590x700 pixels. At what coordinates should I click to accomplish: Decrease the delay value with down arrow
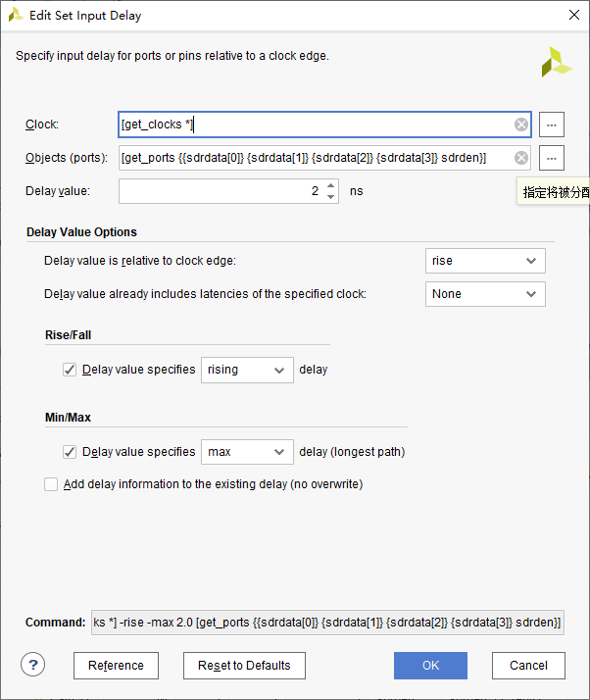tap(331, 197)
